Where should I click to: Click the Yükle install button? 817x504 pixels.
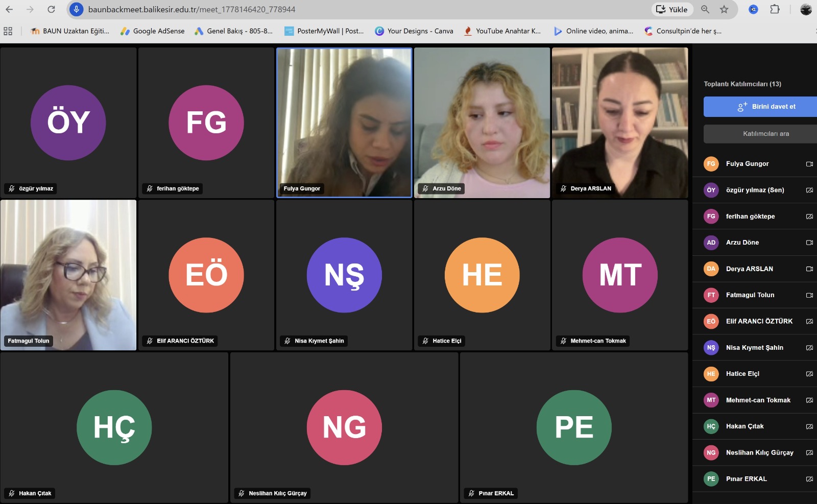671,9
